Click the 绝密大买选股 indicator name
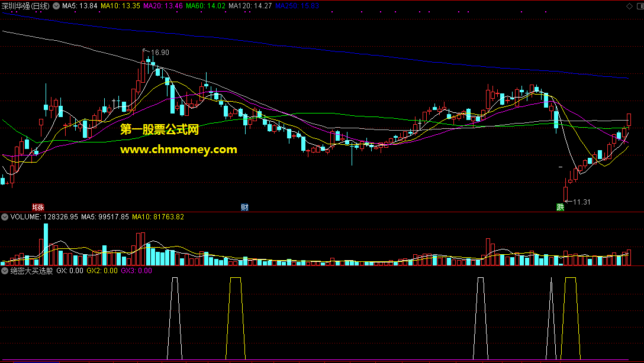The height and width of the screenshot is (363, 644). pos(31,271)
